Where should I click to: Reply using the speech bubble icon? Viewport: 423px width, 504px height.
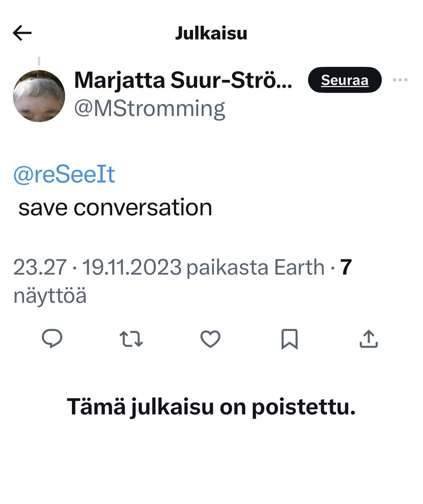pos(53,339)
